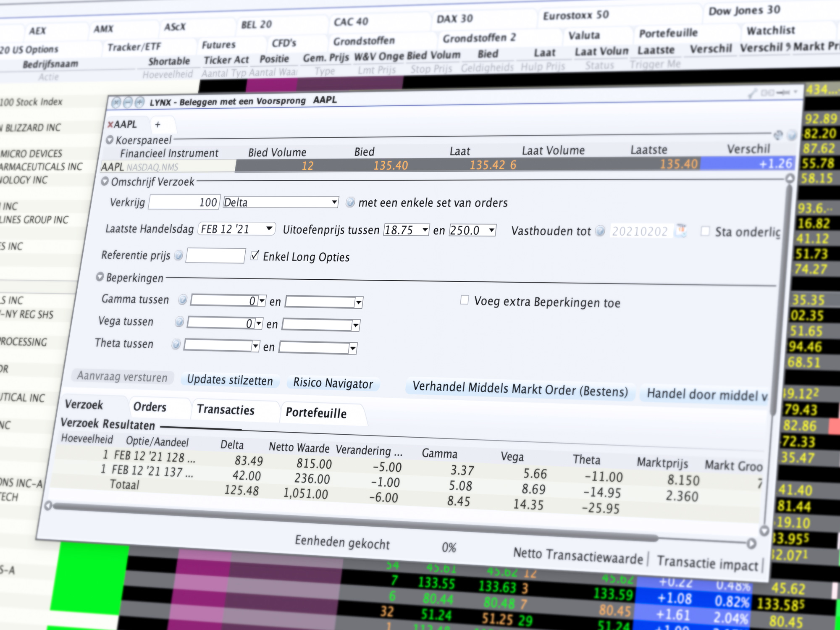Open title bar dropdown arrow after pin icon
This screenshot has width=840, height=630.
tap(795, 92)
